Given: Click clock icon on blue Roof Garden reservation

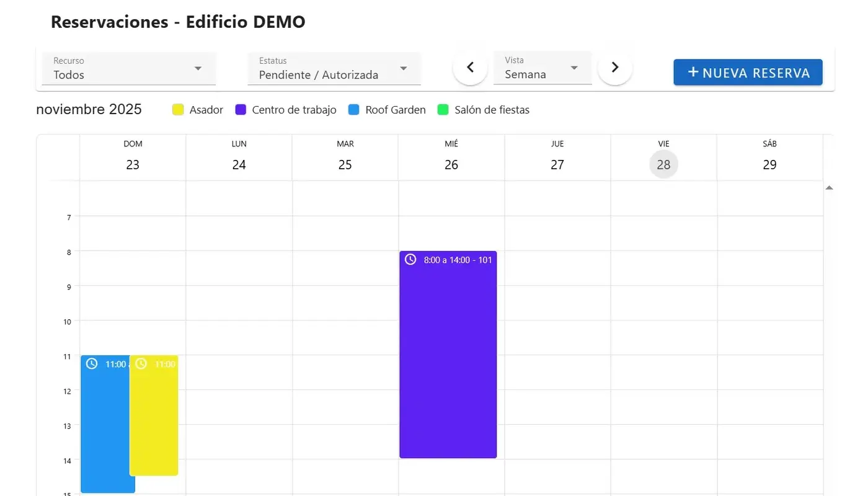Looking at the screenshot, I should tap(92, 364).
